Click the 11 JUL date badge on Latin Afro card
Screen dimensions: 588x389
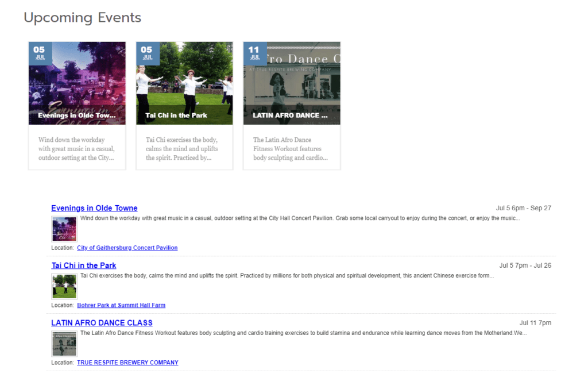[255, 53]
